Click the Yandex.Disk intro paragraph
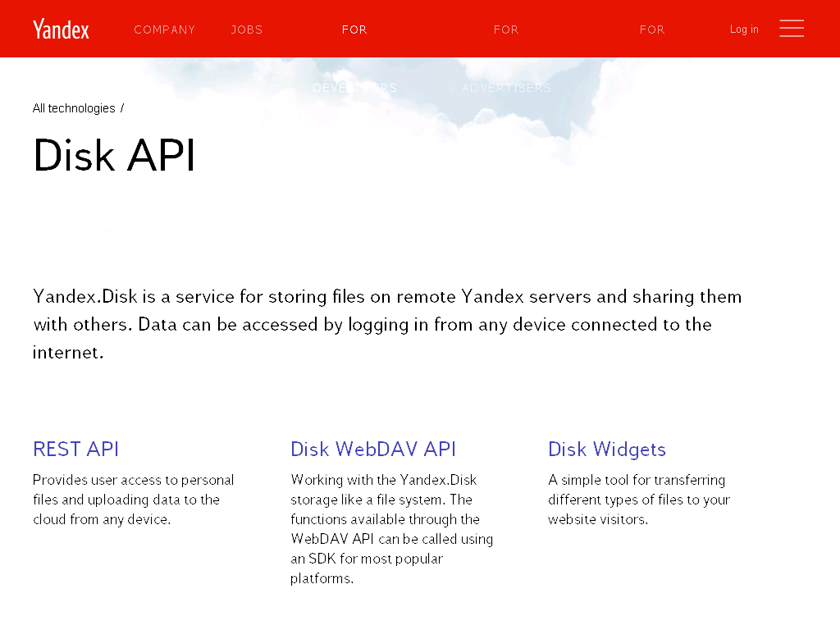Viewport: 840px width, 630px height. point(387,324)
